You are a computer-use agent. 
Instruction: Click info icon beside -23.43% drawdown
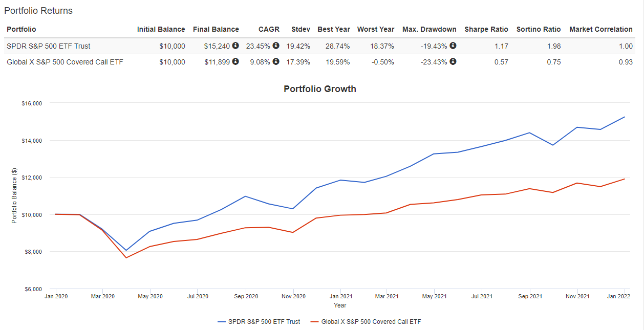(453, 61)
